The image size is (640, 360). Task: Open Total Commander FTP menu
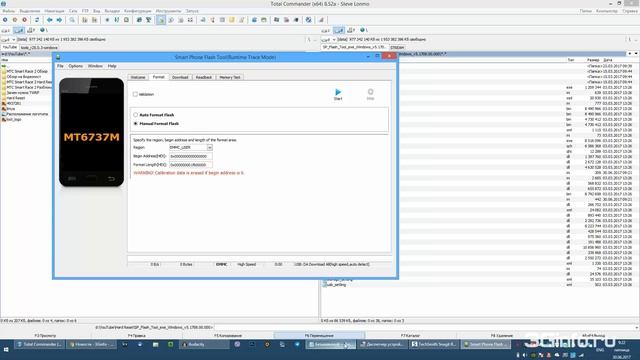(85, 11)
